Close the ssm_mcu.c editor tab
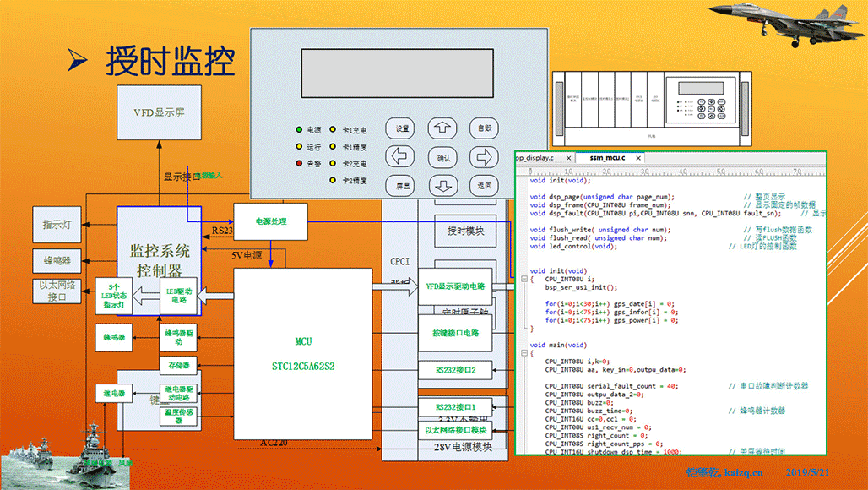The image size is (868, 490). coord(637,158)
